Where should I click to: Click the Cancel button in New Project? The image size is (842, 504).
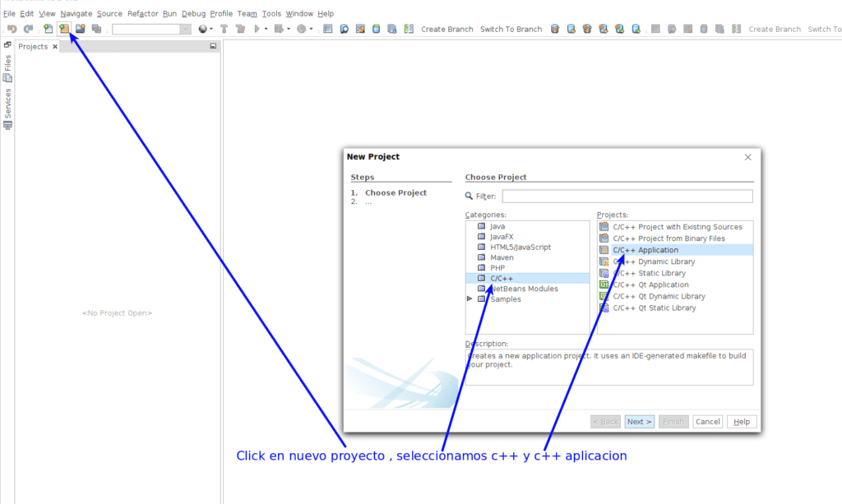(708, 421)
